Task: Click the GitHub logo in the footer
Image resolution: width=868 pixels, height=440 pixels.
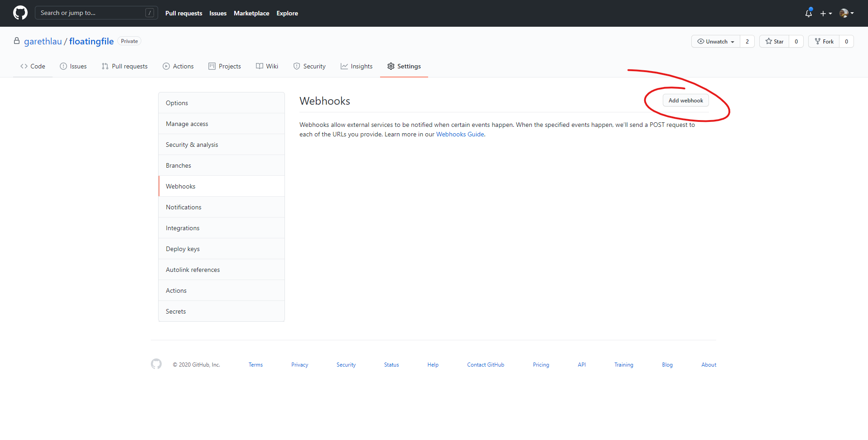Action: (156, 364)
